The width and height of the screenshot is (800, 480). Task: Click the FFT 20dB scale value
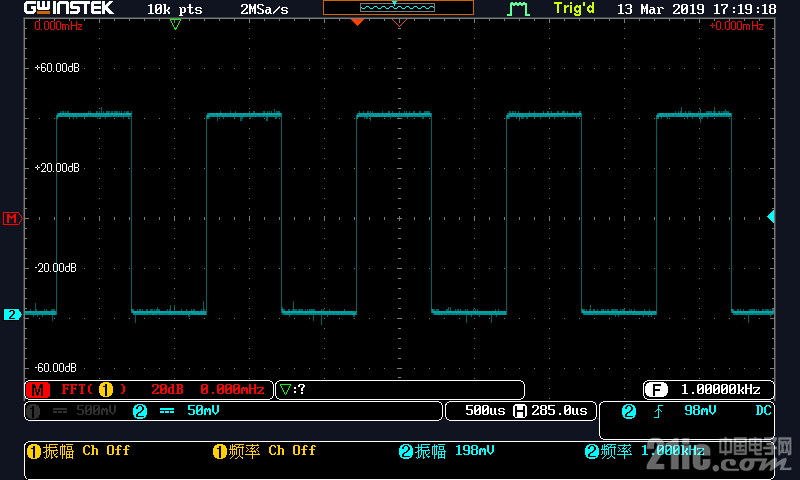(167, 390)
